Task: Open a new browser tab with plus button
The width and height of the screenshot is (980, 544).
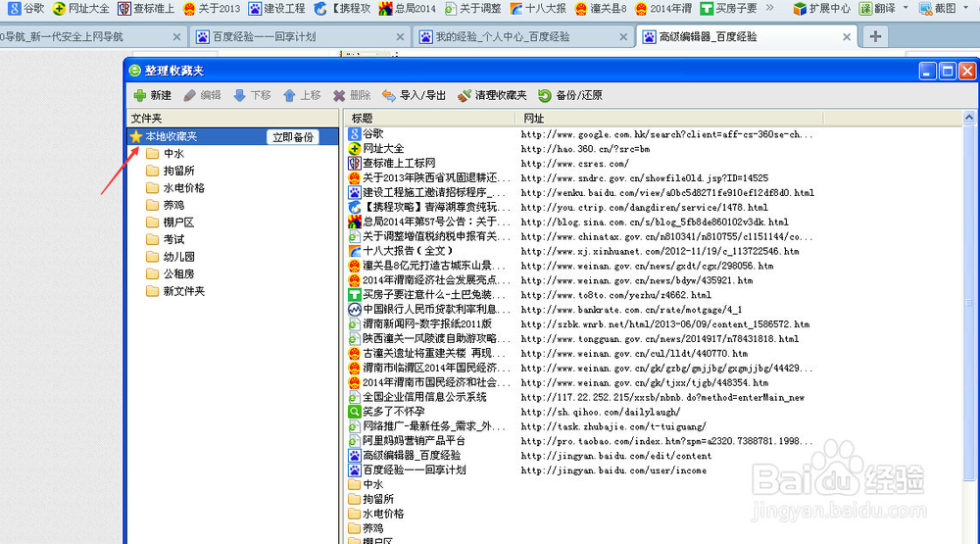Action: point(875,37)
